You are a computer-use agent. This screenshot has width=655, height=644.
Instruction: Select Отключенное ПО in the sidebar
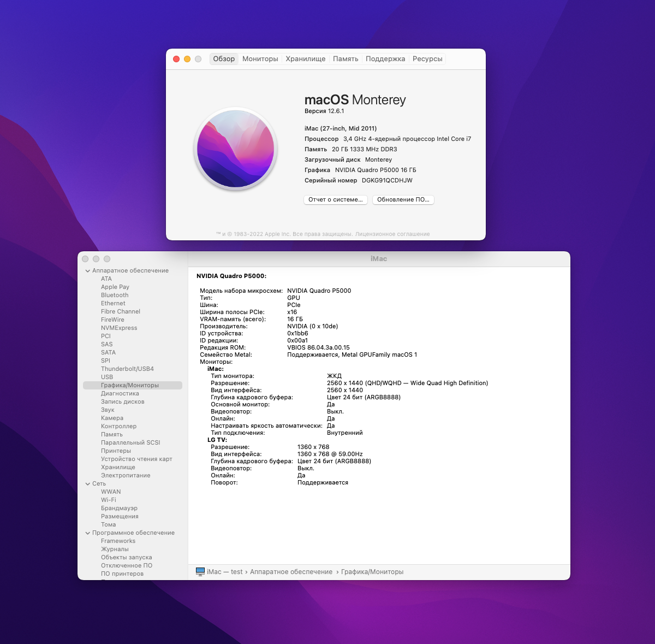(x=127, y=566)
